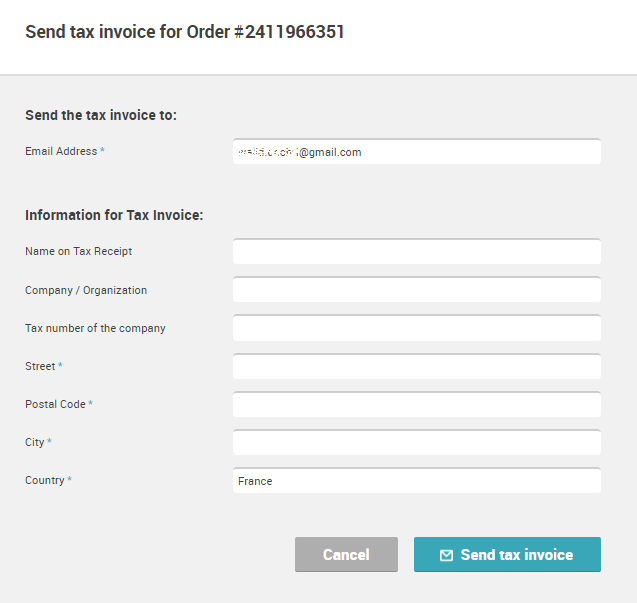Click into the company tax number field
This screenshot has width=637, height=603.
coord(416,328)
